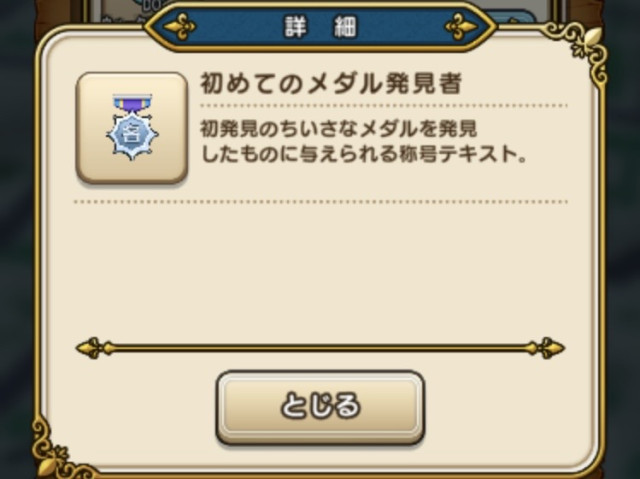Tap the silver medal badge icon
640x479 pixels.
(x=132, y=127)
